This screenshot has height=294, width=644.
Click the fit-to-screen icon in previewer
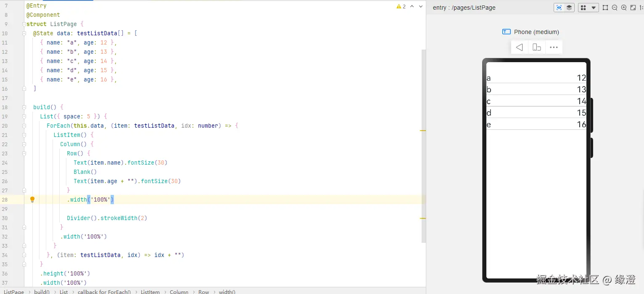coord(633,8)
